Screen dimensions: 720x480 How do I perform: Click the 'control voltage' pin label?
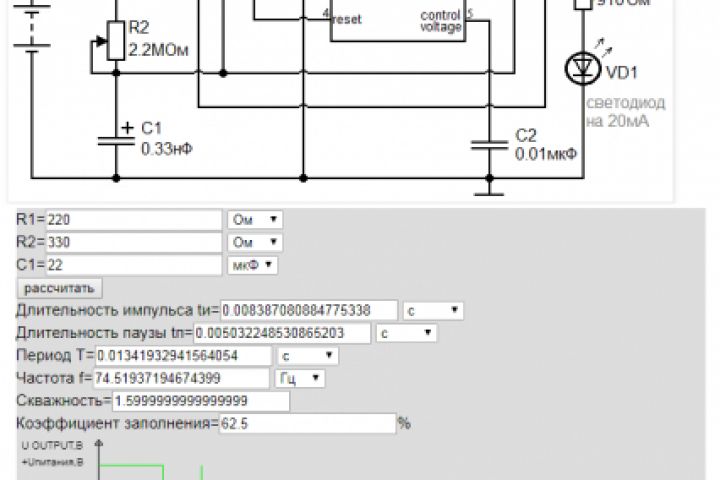[441, 21]
